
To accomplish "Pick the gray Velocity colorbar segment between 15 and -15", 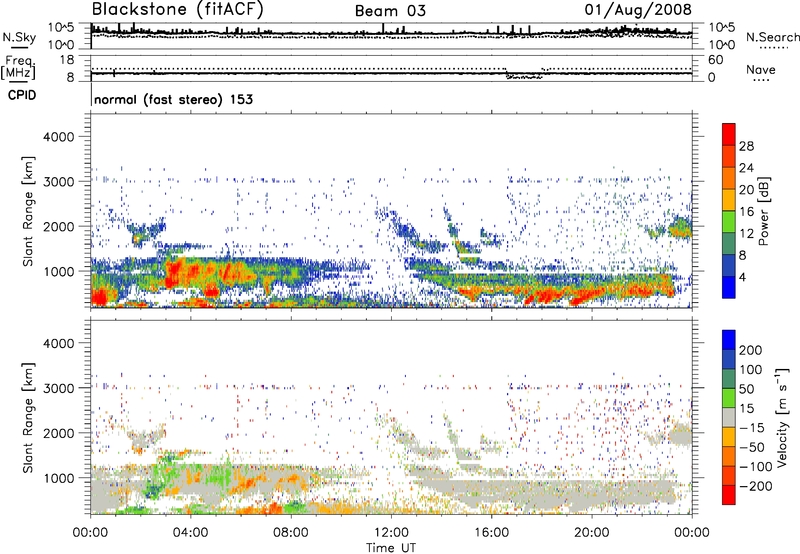I will (729, 417).
